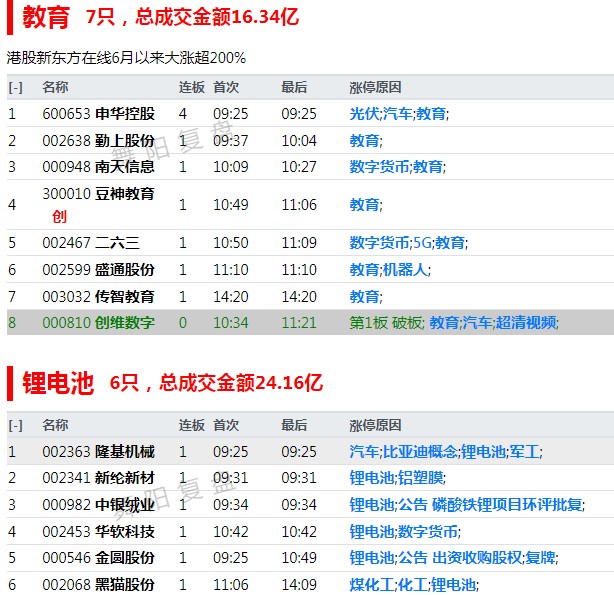Collapse the 锂电池 table with [-]

point(15,425)
